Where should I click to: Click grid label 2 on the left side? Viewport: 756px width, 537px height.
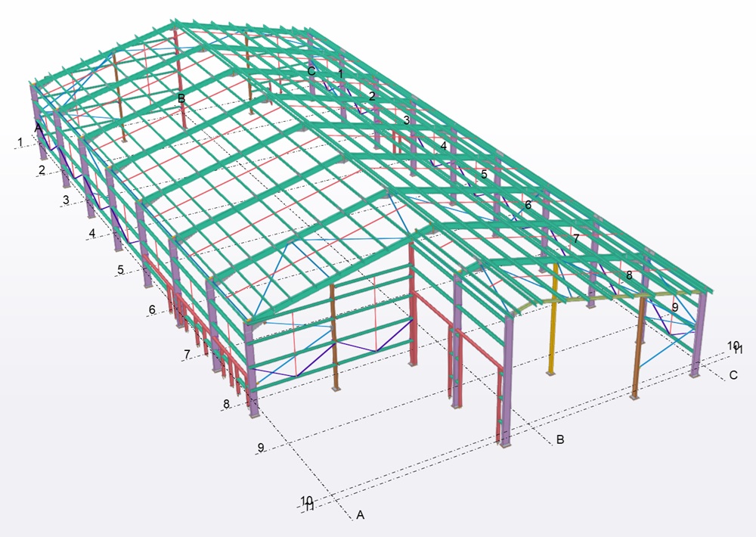click(42, 168)
